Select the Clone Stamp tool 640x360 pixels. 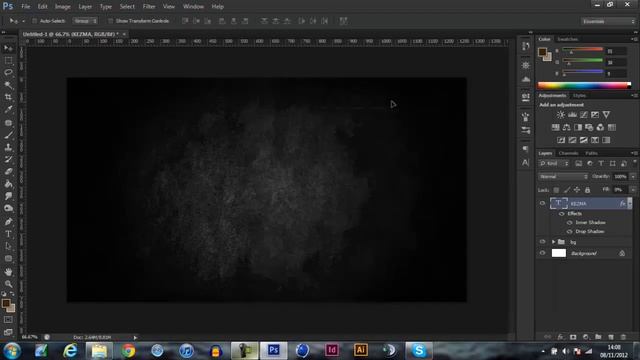(8, 147)
